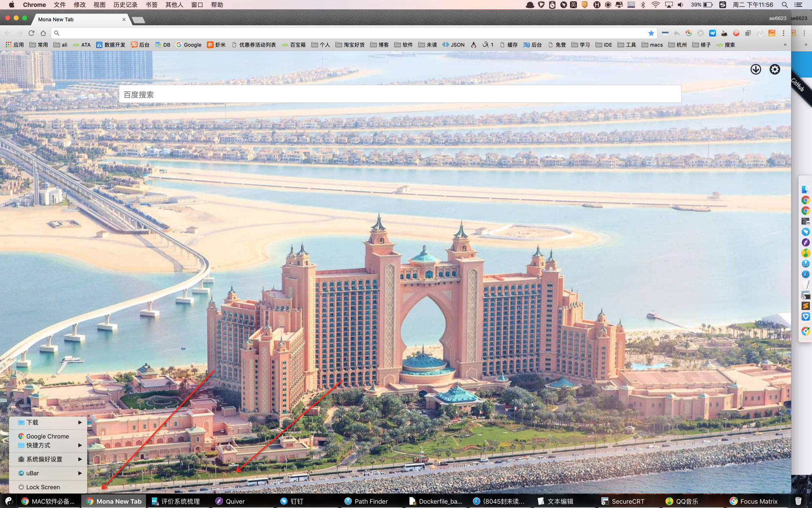Screen dimensions: 812x508
Task: Click the uBar Apple-style menu button
Action: coord(8,501)
